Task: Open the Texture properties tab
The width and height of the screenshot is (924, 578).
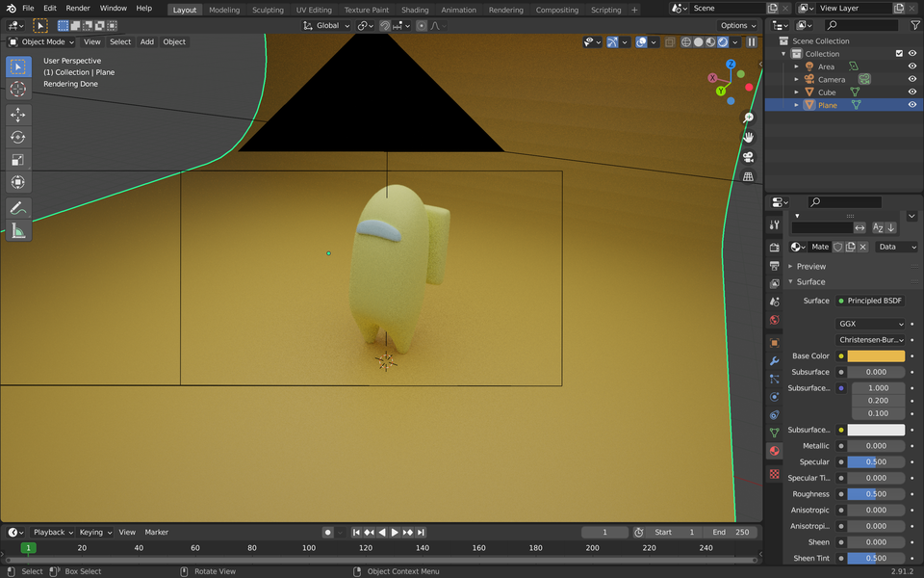Action: [x=774, y=474]
